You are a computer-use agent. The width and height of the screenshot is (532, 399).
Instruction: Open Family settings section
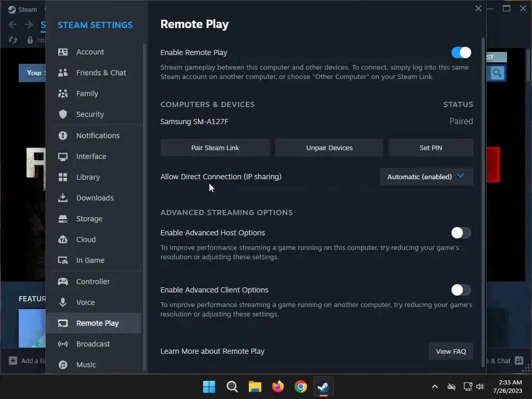click(94, 94)
